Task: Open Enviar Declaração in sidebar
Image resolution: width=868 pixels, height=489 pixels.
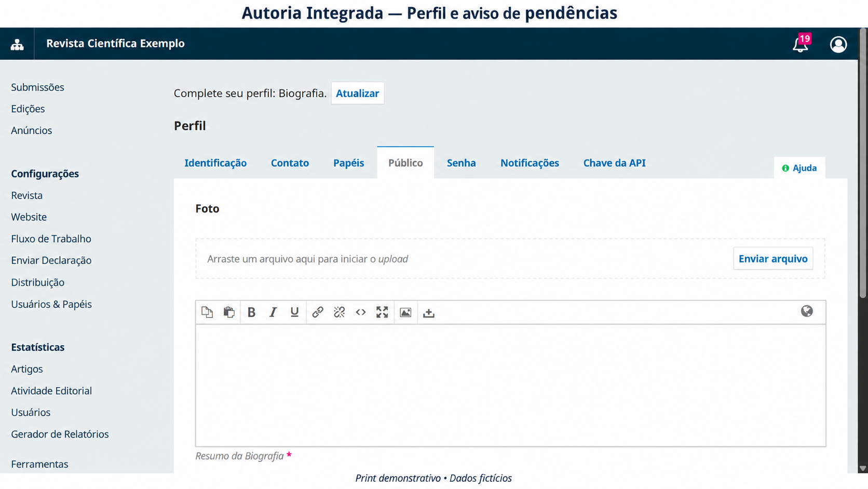Action: point(51,260)
